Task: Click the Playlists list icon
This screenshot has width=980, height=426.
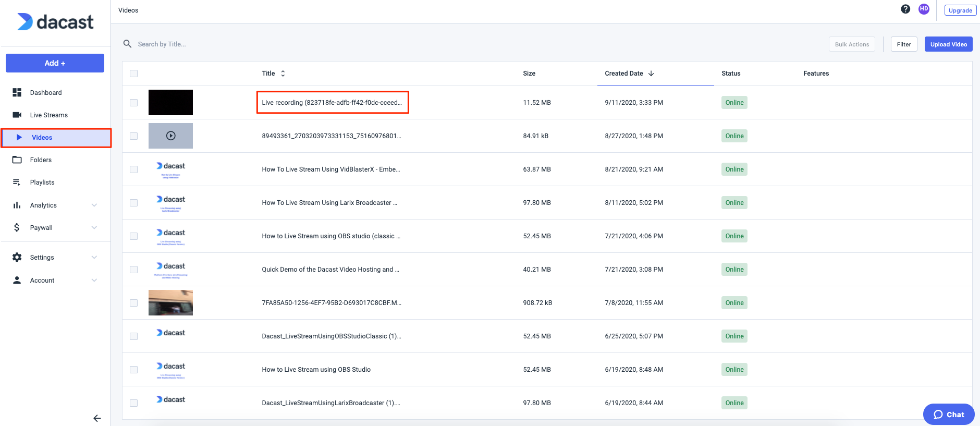Action: (17, 182)
